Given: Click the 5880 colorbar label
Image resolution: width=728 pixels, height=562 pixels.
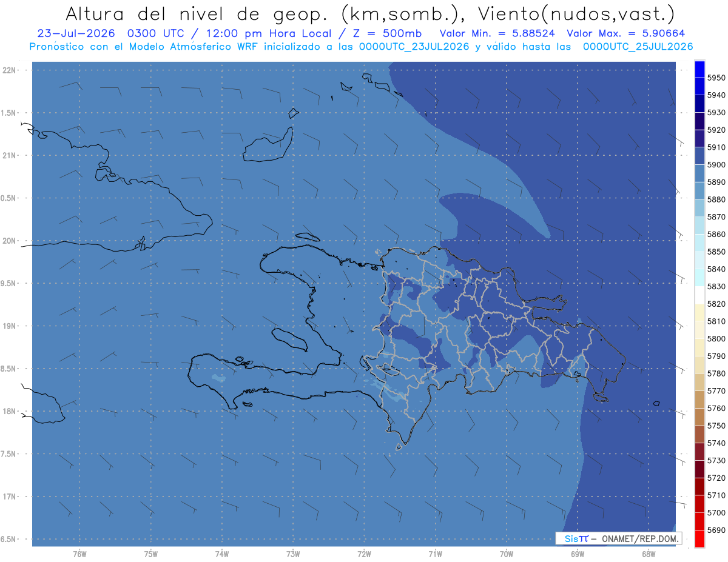Looking at the screenshot, I should pos(716,199).
